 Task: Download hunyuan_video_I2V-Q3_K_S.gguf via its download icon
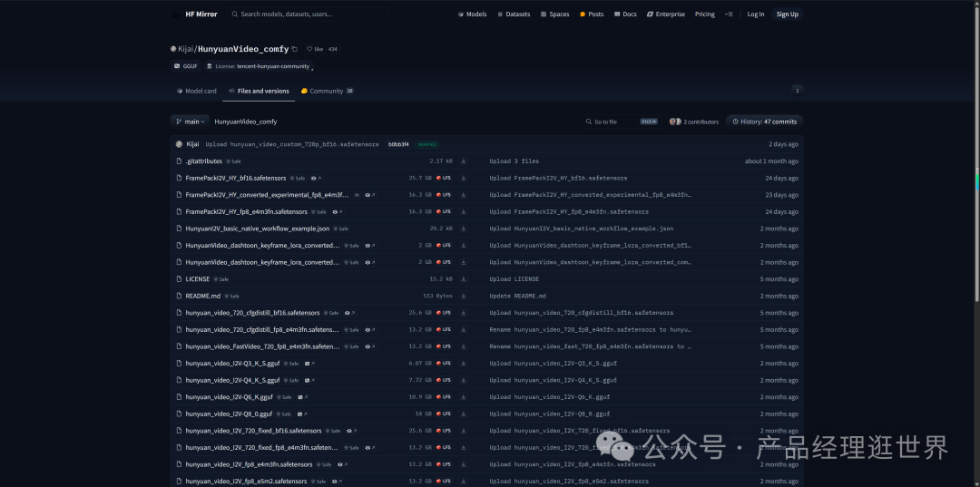click(464, 364)
